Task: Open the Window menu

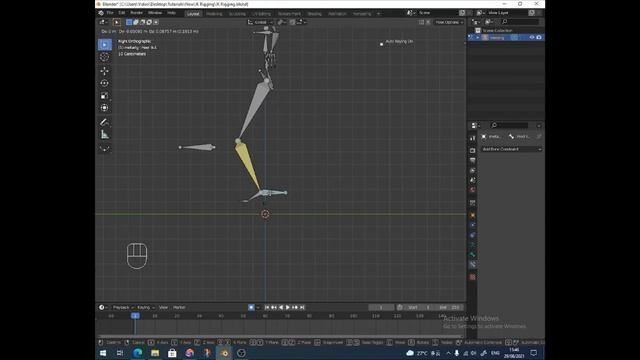Action: pyautogui.click(x=155, y=13)
